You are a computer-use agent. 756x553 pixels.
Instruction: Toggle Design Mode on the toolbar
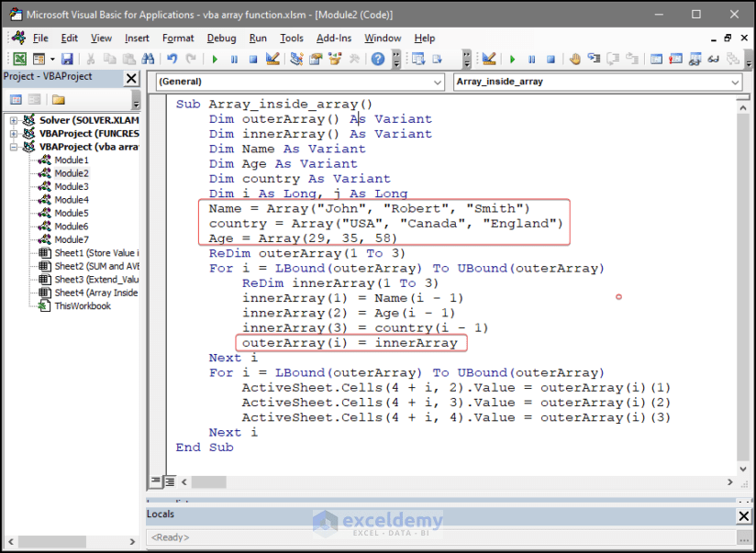tap(272, 57)
